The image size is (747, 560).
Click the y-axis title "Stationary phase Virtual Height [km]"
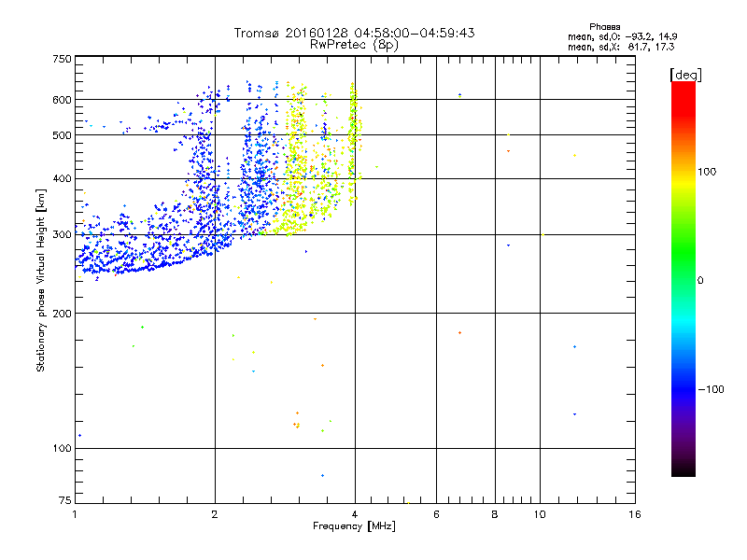tap(40, 281)
